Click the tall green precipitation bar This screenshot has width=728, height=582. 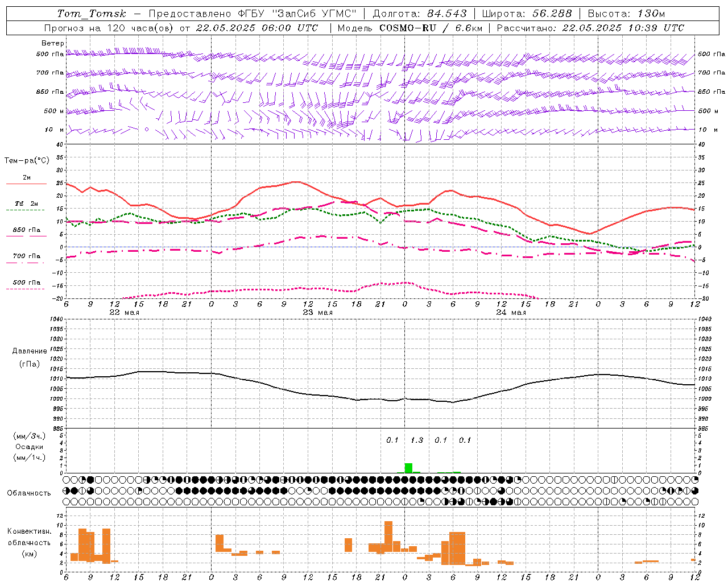(408, 468)
